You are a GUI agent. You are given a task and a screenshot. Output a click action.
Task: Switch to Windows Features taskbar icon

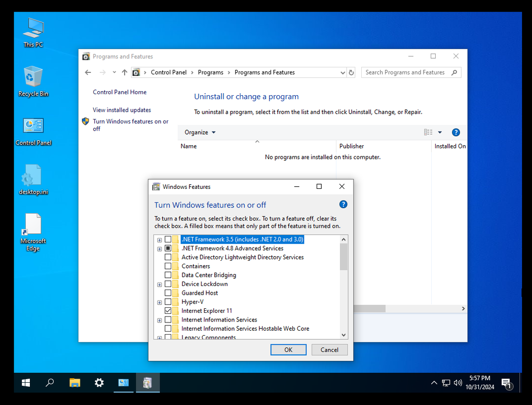(x=147, y=383)
